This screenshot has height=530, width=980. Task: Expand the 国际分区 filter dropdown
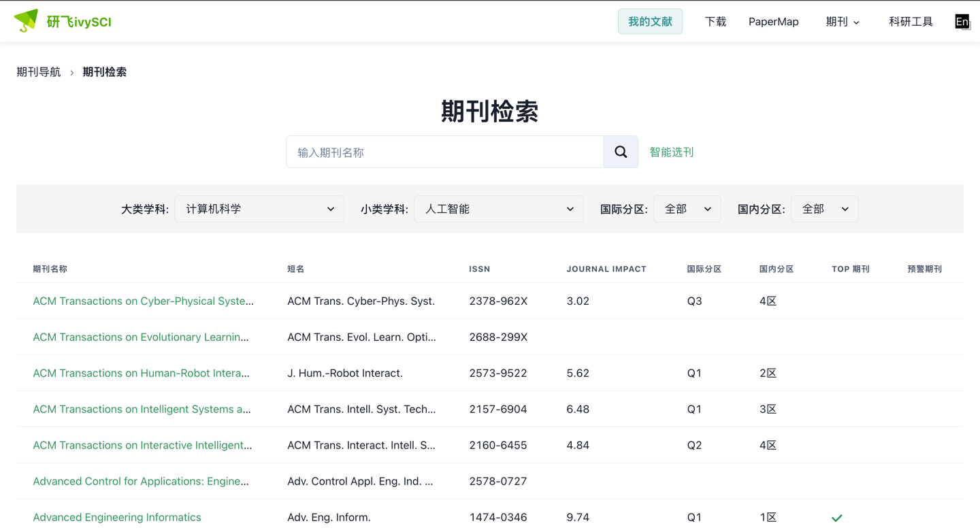(687, 209)
